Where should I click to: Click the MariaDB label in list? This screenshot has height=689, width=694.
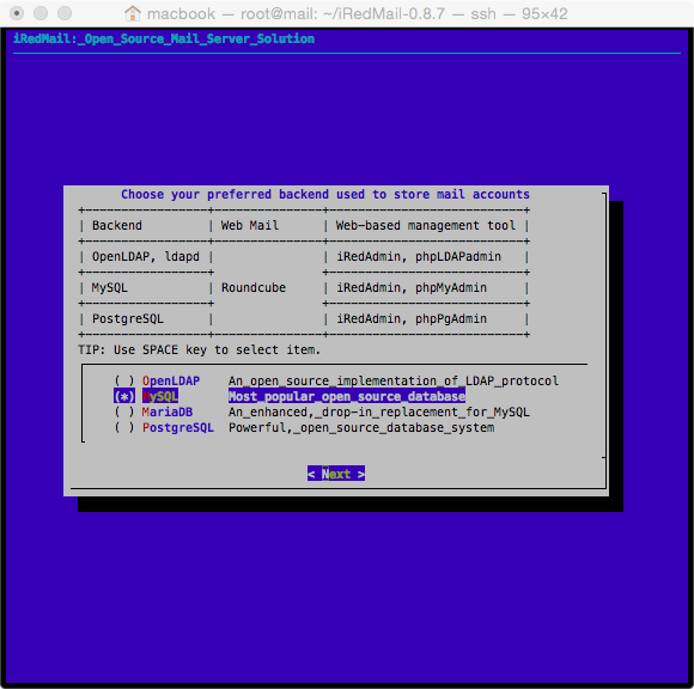(167, 412)
